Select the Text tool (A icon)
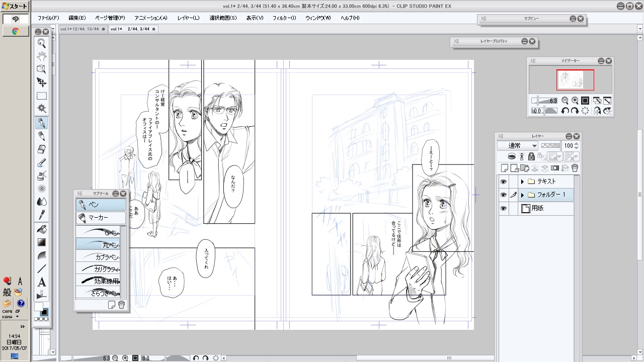 coord(42,282)
